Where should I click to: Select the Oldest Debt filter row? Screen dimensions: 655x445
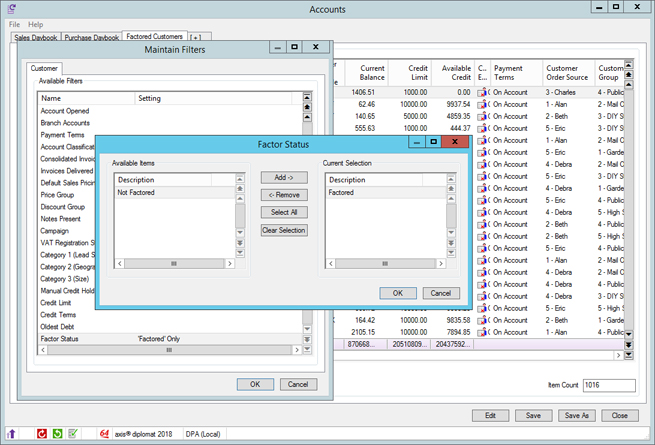(170, 327)
